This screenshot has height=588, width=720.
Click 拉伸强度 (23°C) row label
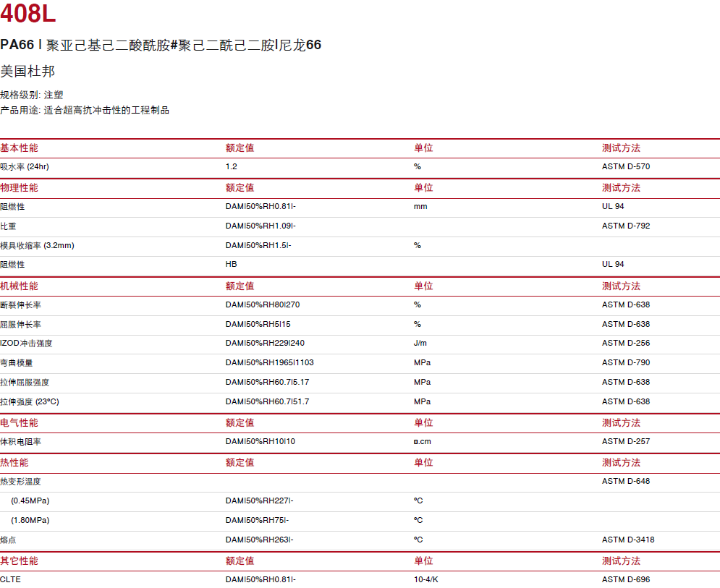click(x=30, y=402)
